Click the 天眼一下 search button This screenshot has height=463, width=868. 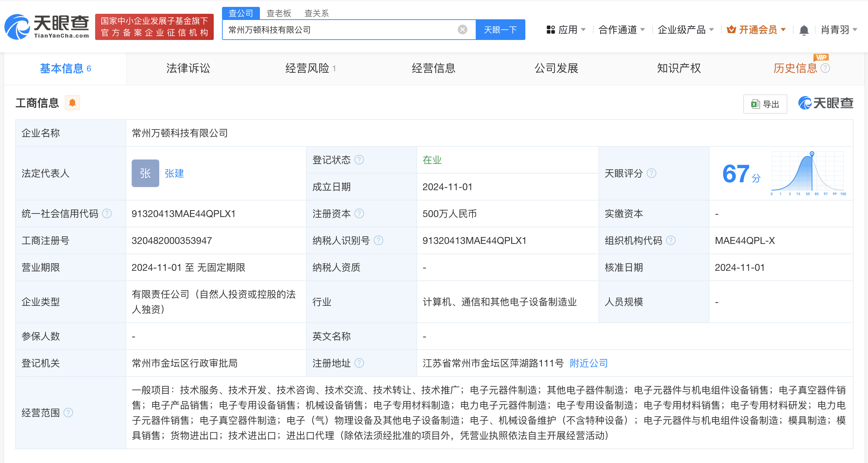501,30
